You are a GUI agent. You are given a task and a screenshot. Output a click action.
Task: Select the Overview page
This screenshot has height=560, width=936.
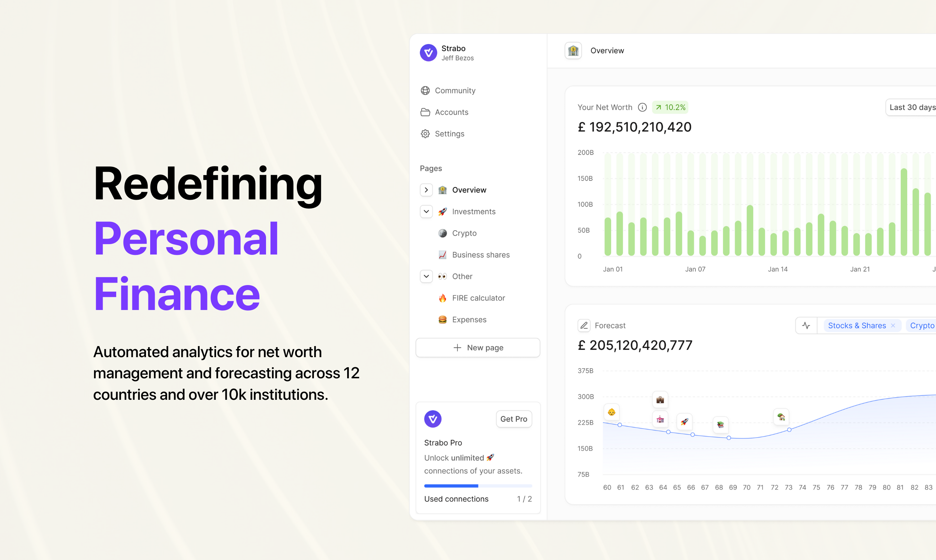pyautogui.click(x=469, y=190)
